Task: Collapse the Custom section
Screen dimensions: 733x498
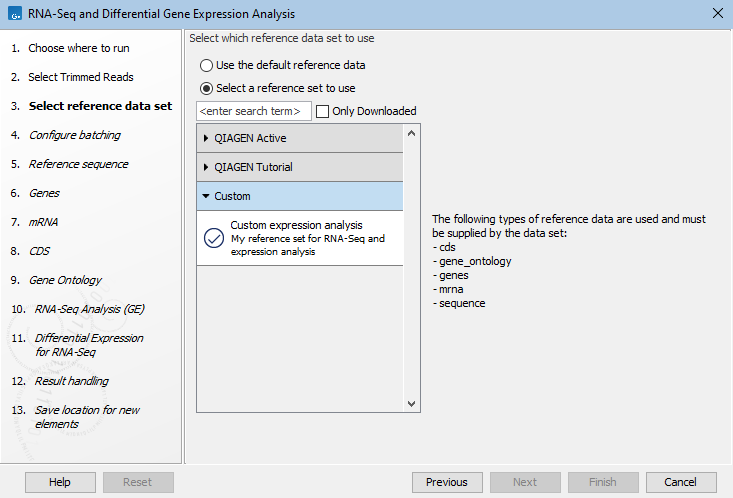Action: [300, 196]
